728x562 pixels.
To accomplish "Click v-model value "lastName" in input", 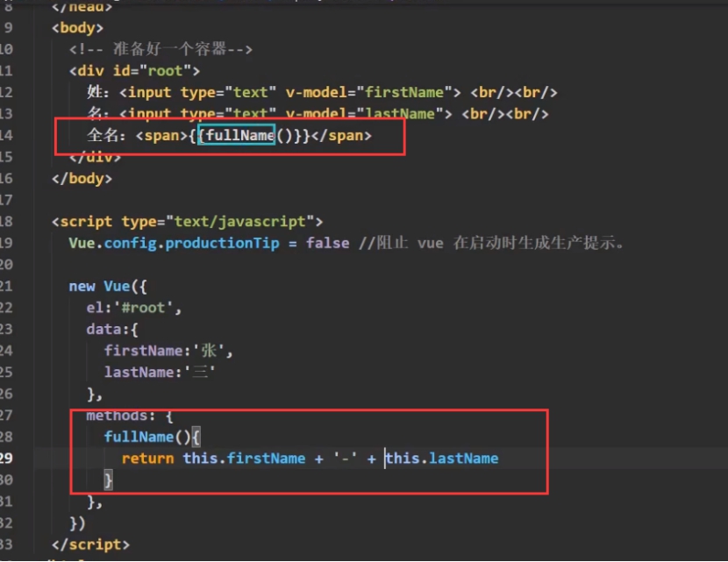I will click(x=399, y=114).
